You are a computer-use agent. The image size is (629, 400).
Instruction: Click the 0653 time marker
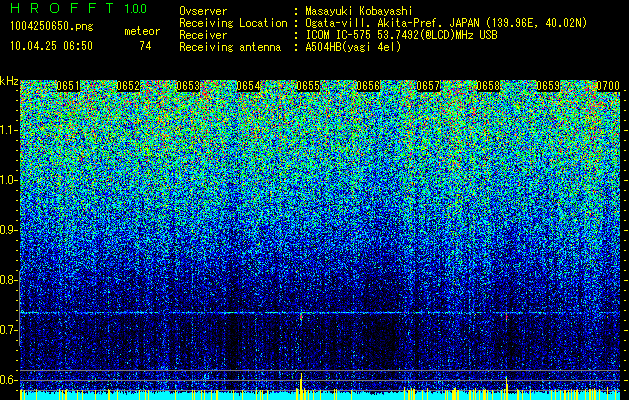[188, 86]
